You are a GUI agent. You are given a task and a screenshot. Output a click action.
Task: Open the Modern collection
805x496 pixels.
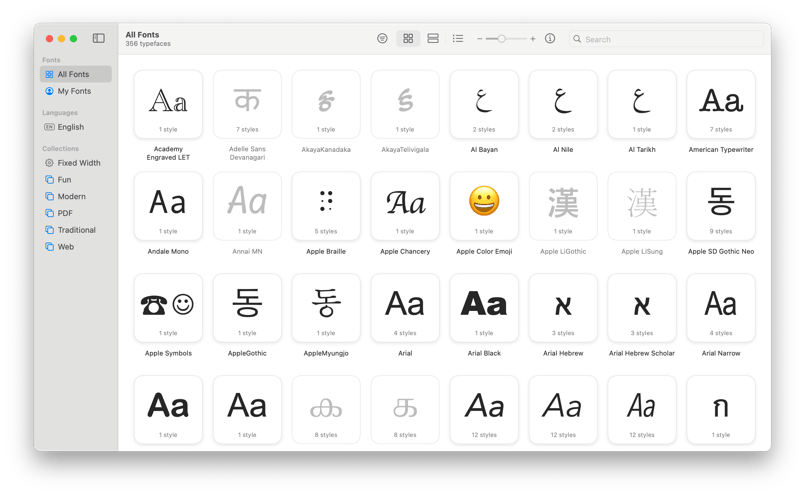76,196
